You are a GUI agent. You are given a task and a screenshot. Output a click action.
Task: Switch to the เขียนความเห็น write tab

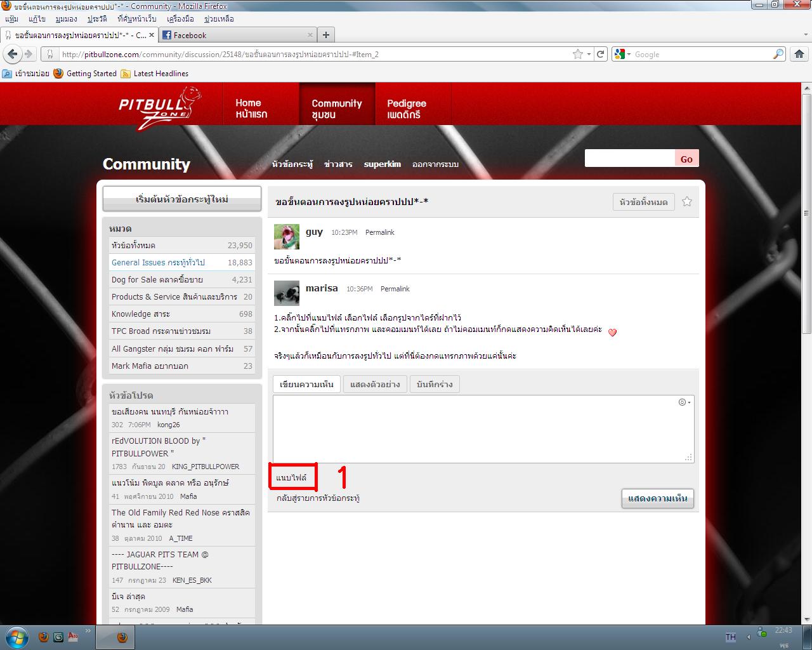click(307, 384)
